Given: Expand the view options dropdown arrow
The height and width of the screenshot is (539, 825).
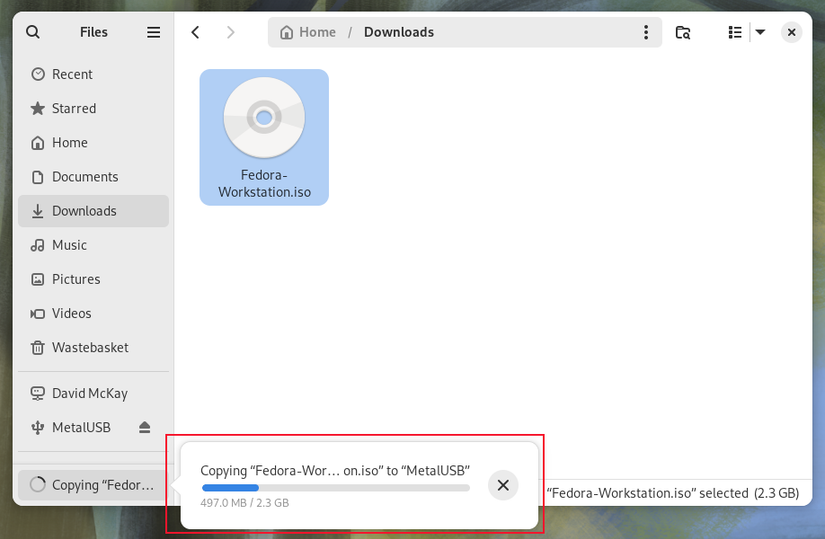Looking at the screenshot, I should click(x=760, y=32).
